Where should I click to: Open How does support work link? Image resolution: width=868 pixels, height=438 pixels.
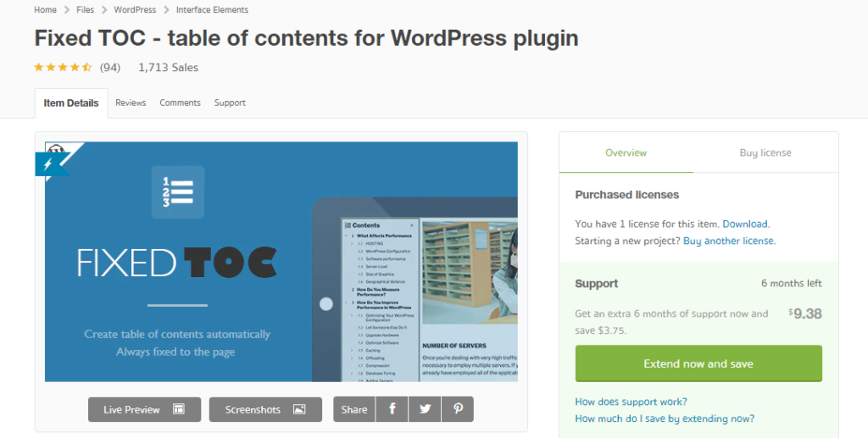pos(631,402)
